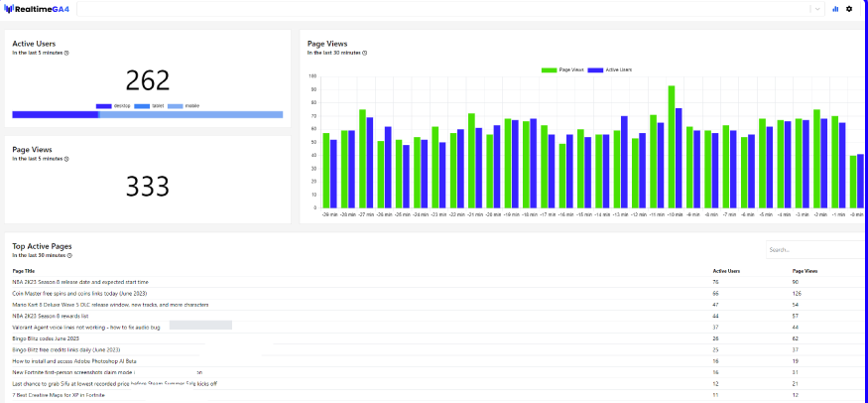Open the bar chart dashboard icon in header
868x403 pixels.
pos(835,9)
